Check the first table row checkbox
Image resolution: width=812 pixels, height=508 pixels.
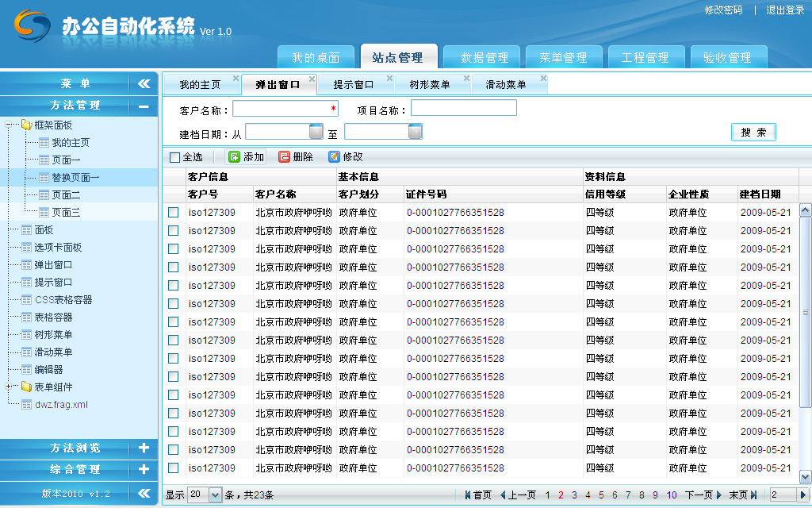pyautogui.click(x=174, y=212)
